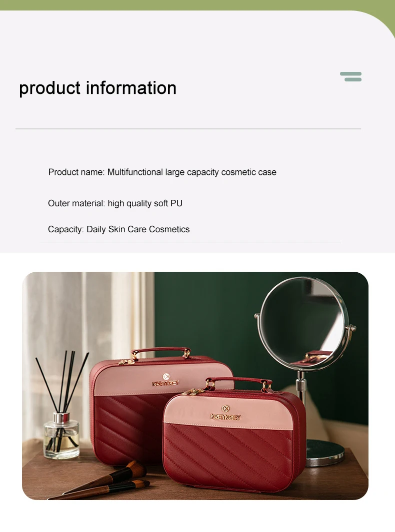Click the KREYKREY logo on back case
This screenshot has width=395, height=532.
pyautogui.click(x=165, y=380)
